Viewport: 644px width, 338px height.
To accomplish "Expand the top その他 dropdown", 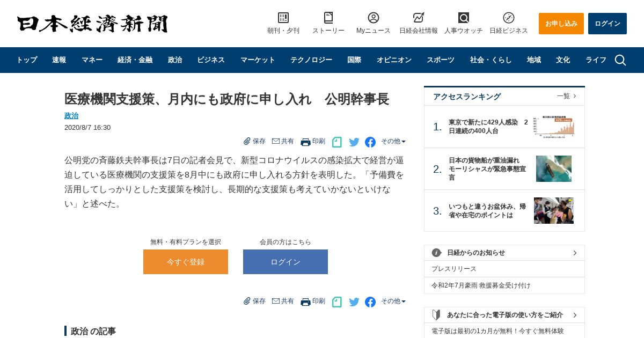I will pos(393,142).
